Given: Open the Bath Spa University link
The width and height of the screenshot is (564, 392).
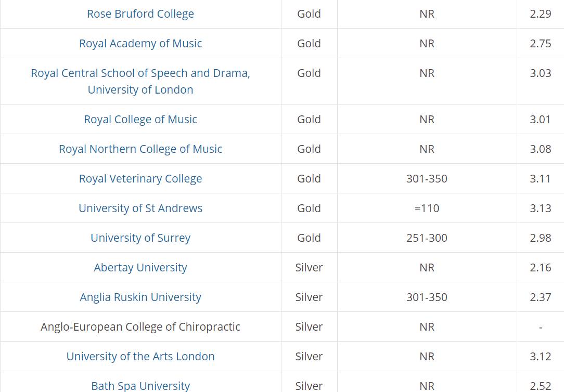Looking at the screenshot, I should (140, 386).
